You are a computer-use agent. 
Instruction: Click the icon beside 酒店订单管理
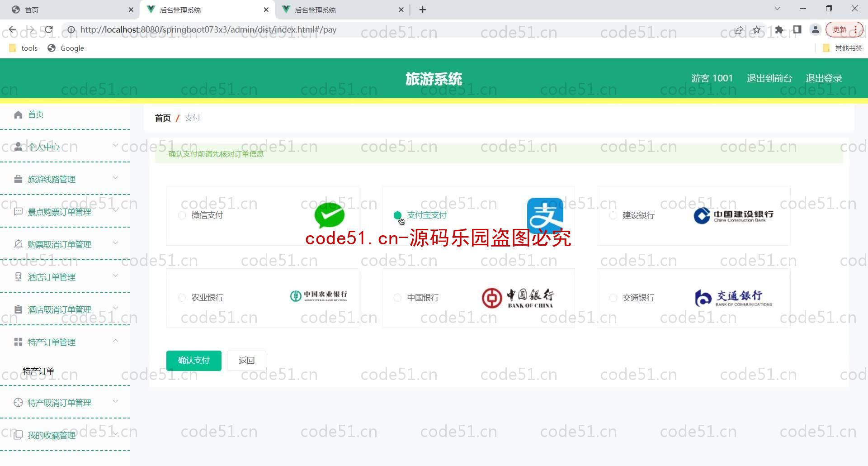pyautogui.click(x=18, y=277)
